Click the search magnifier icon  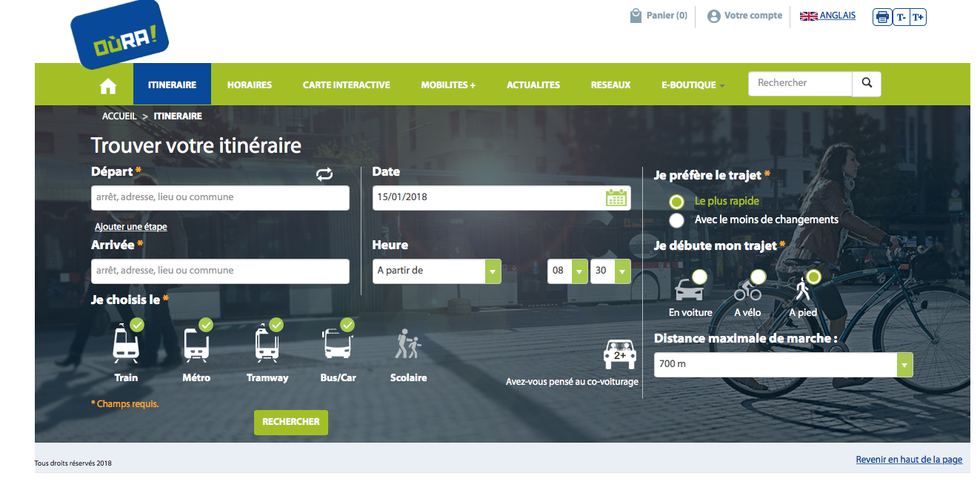click(867, 84)
